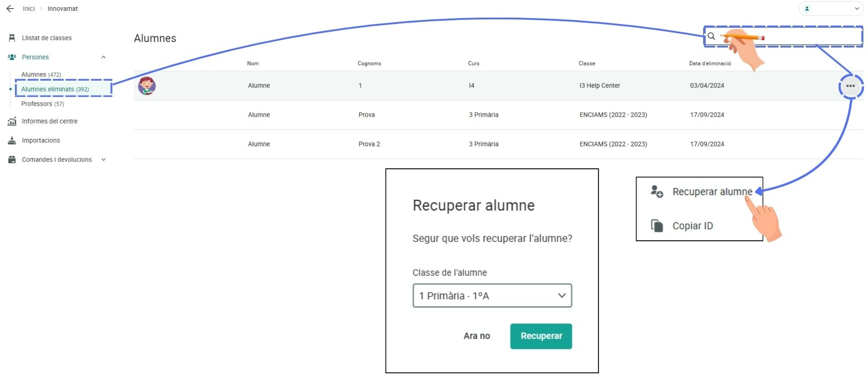Click the Recuperar button
Screen dimensions: 868x377
coord(541,336)
